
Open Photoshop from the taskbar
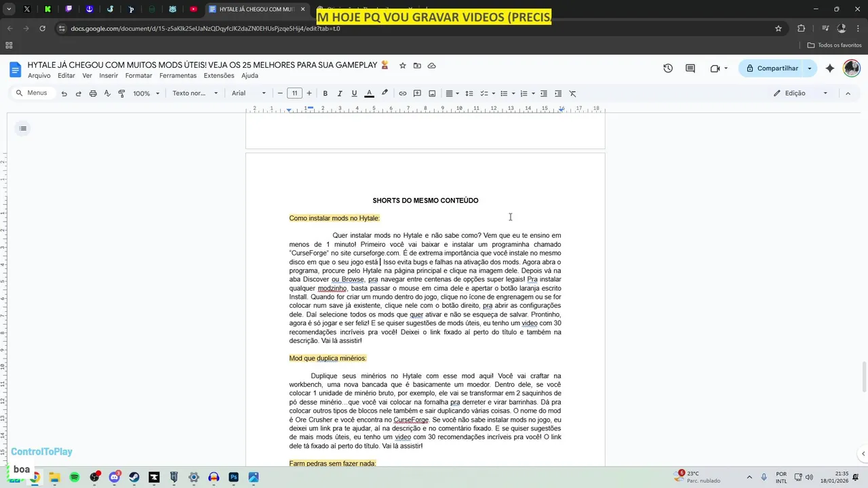point(234,477)
